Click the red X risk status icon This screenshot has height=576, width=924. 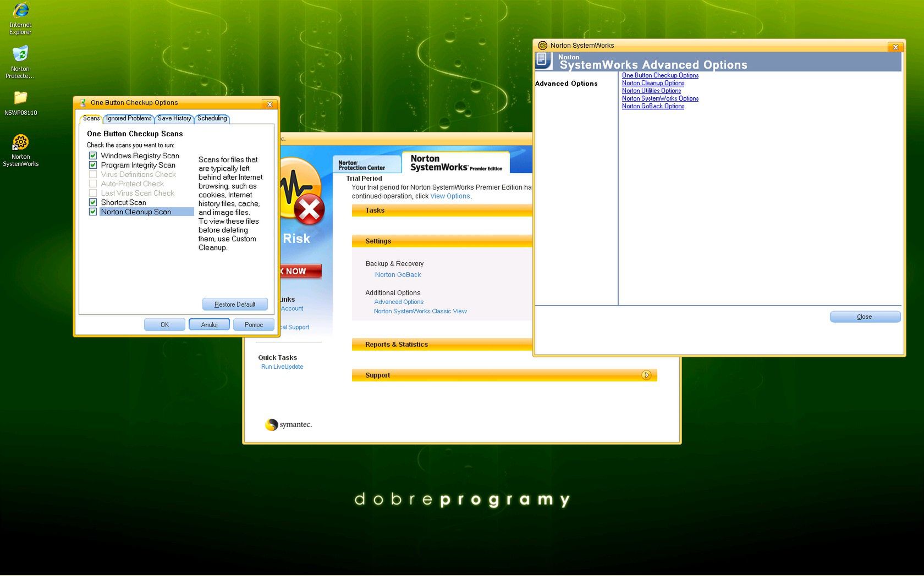(309, 209)
